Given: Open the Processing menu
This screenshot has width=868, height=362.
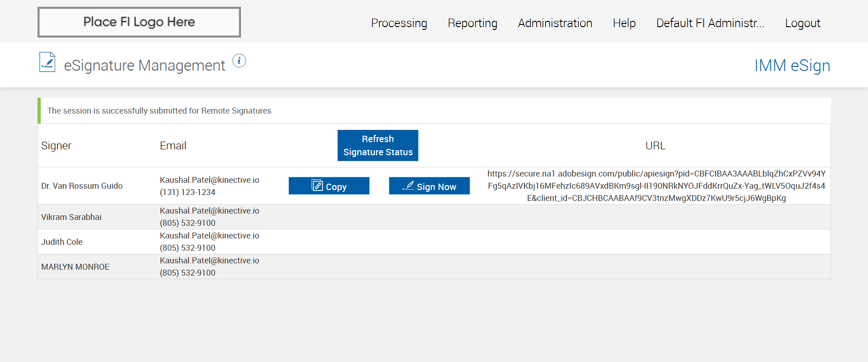Looking at the screenshot, I should point(399,23).
